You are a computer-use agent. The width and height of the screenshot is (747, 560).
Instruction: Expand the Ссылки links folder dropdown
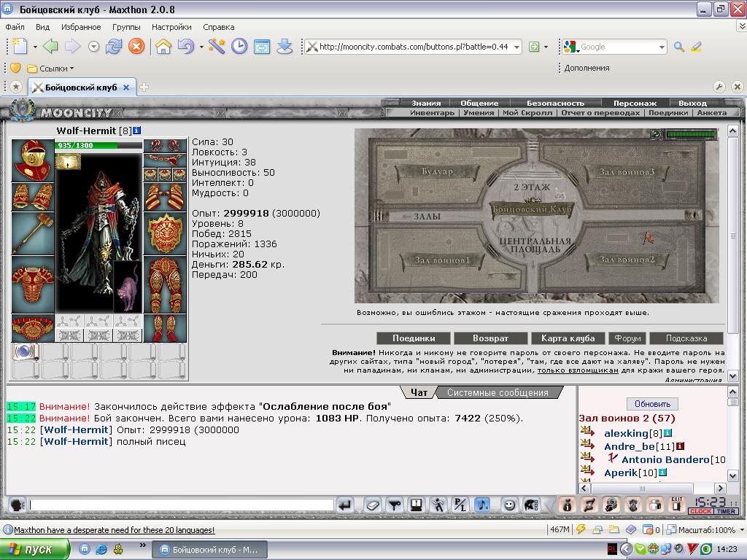point(72,69)
